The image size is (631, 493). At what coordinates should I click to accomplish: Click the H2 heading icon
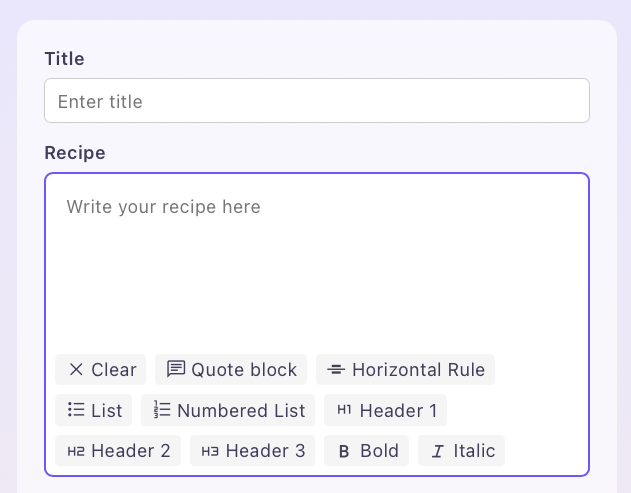[76, 451]
